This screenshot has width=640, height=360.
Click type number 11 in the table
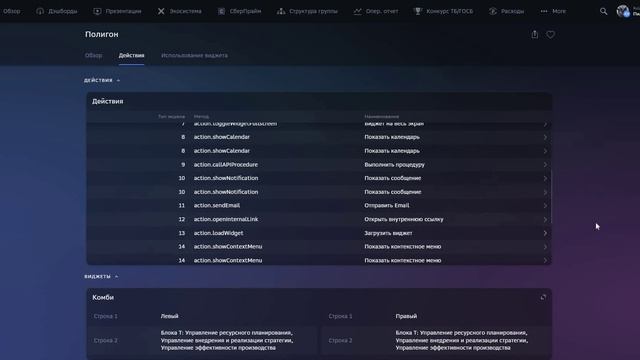point(182,206)
